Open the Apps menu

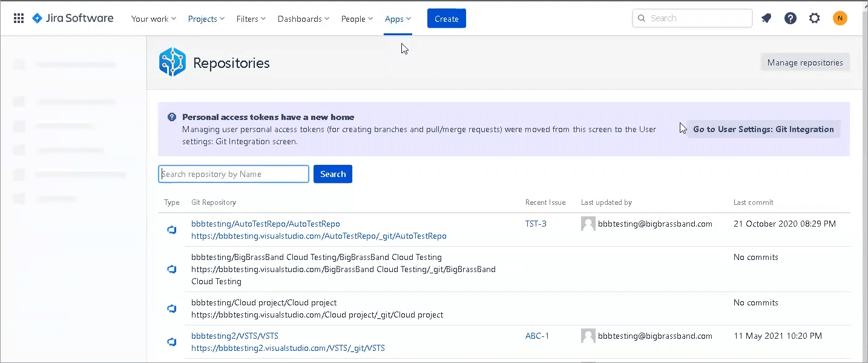[398, 19]
